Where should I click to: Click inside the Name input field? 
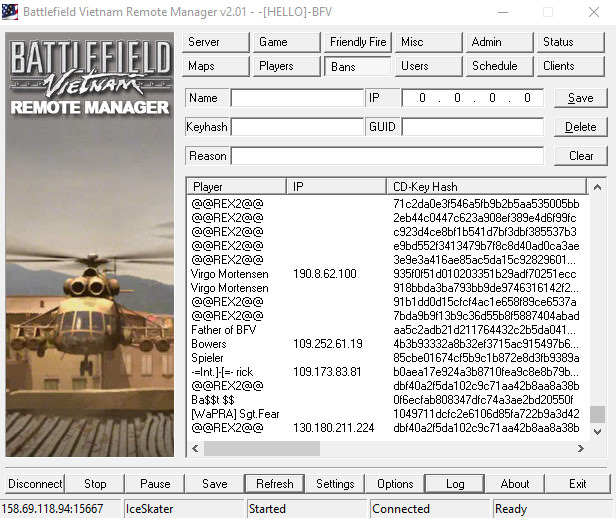297,98
